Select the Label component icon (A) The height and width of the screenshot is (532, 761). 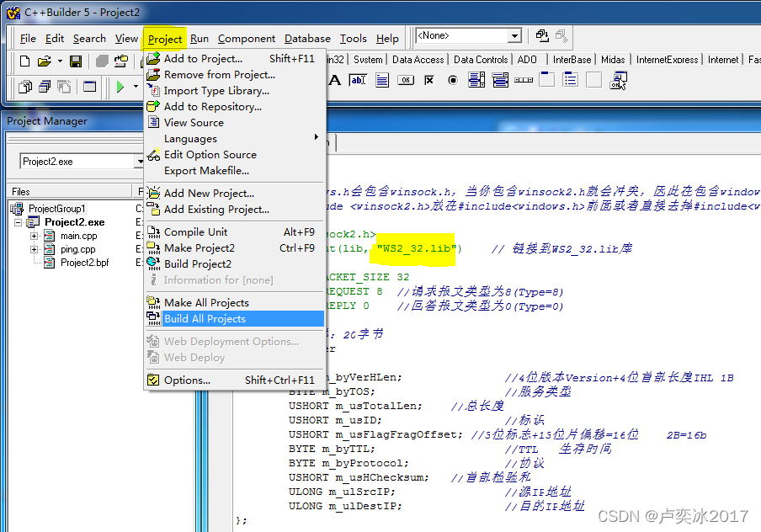point(335,80)
